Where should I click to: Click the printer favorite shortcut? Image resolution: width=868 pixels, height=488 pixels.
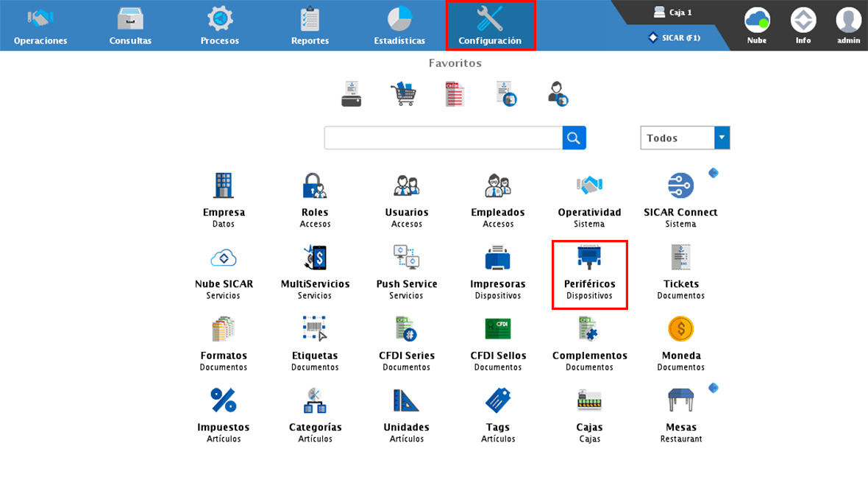pos(352,94)
